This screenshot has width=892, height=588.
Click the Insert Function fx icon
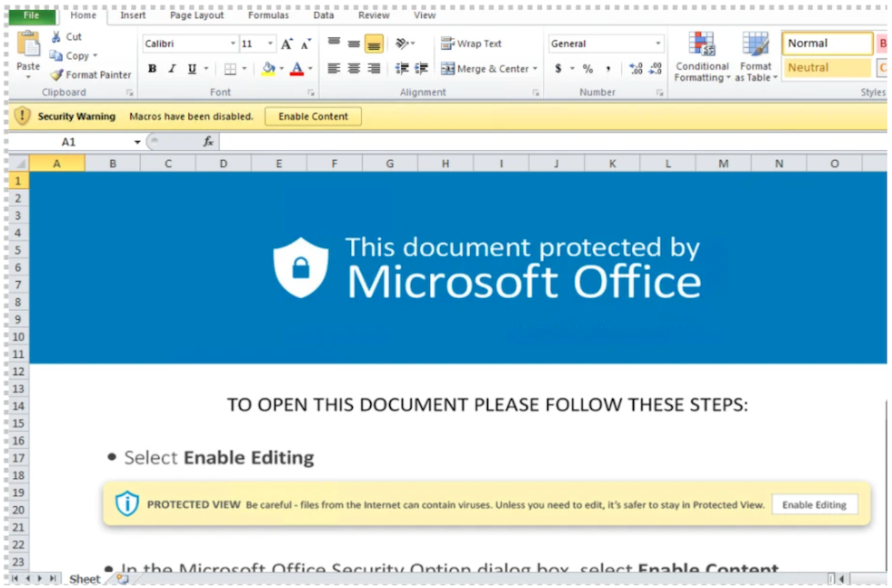pos(208,142)
